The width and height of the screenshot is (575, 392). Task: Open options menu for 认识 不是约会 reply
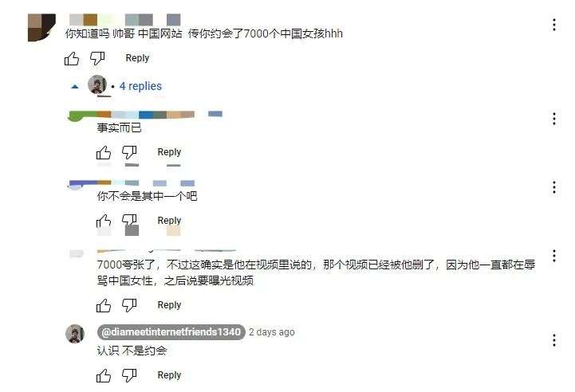coord(554,340)
